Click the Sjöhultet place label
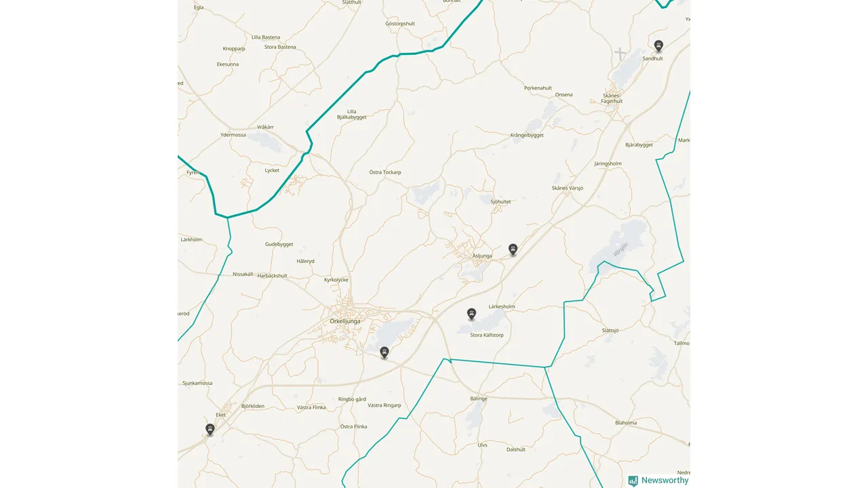Viewport: 868px width, 488px height. pos(500,202)
